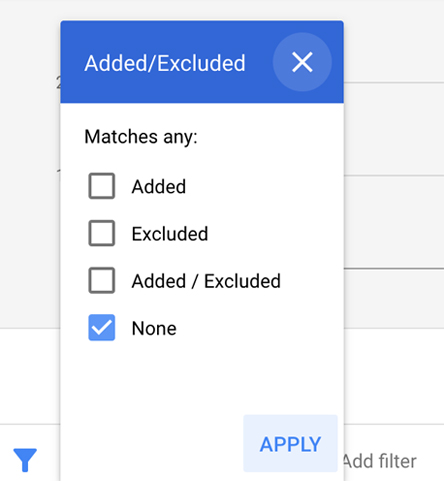Click the white checkmark inside the None box
Viewport: 444px width, 481px height.
102,328
